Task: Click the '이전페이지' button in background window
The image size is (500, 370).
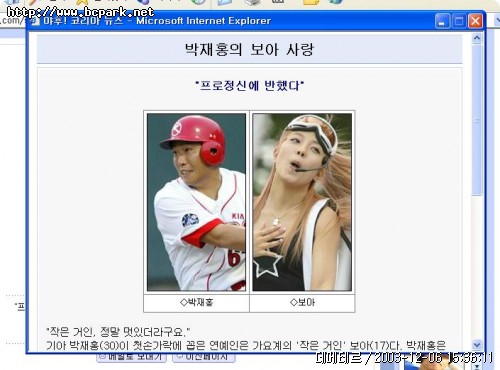Action: (x=204, y=357)
